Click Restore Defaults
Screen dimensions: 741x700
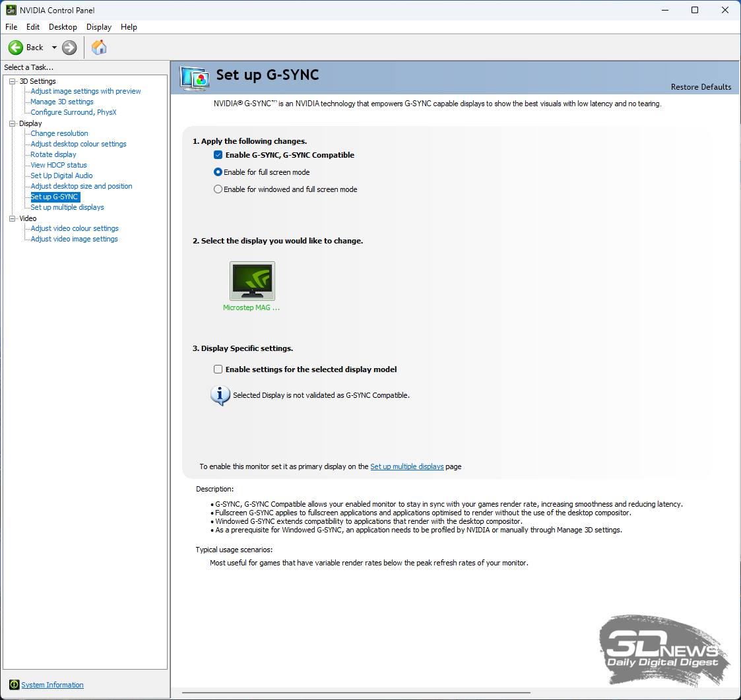coord(701,87)
